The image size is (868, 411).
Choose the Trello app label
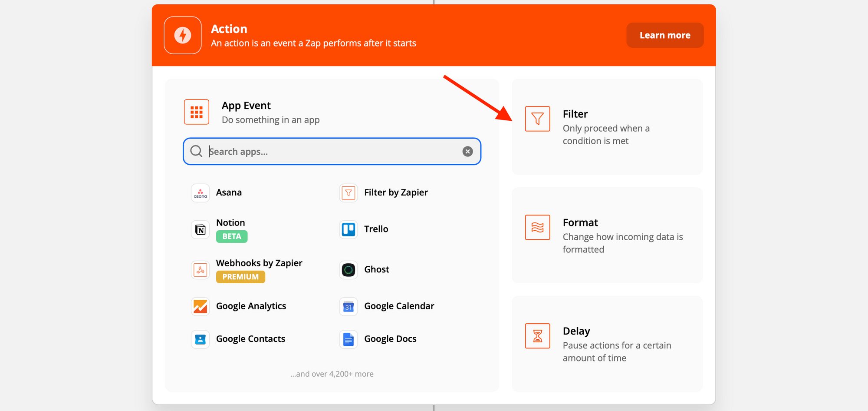coord(376,229)
